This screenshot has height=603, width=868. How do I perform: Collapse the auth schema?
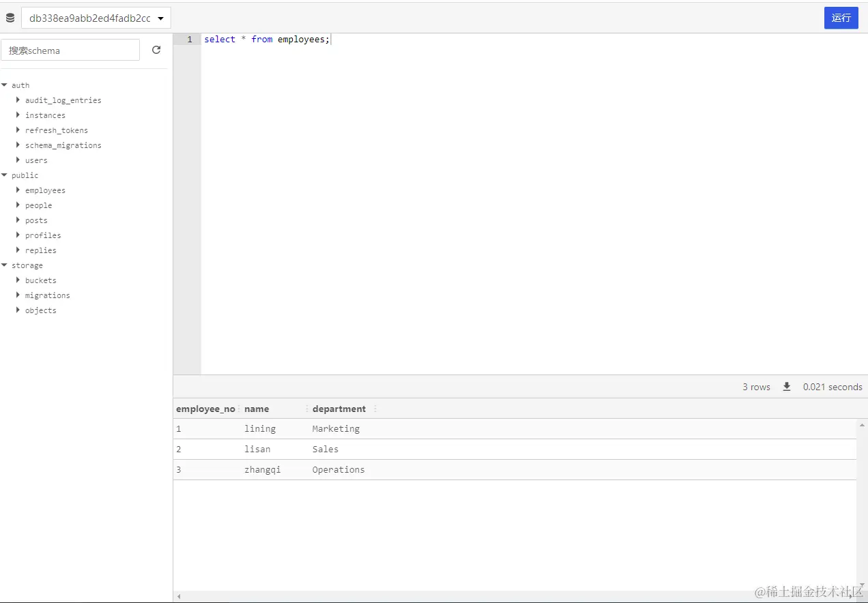4,85
